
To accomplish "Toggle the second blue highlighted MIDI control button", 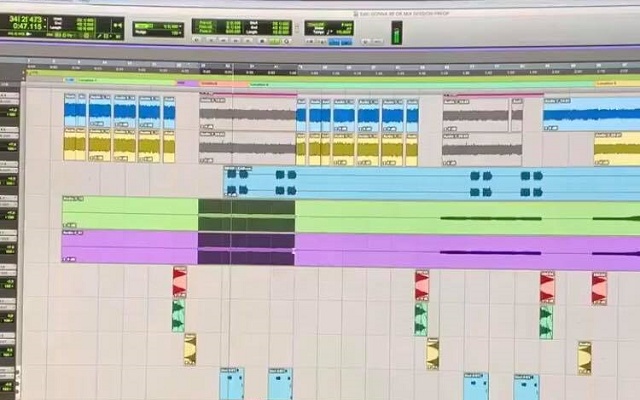I will point(347,42).
